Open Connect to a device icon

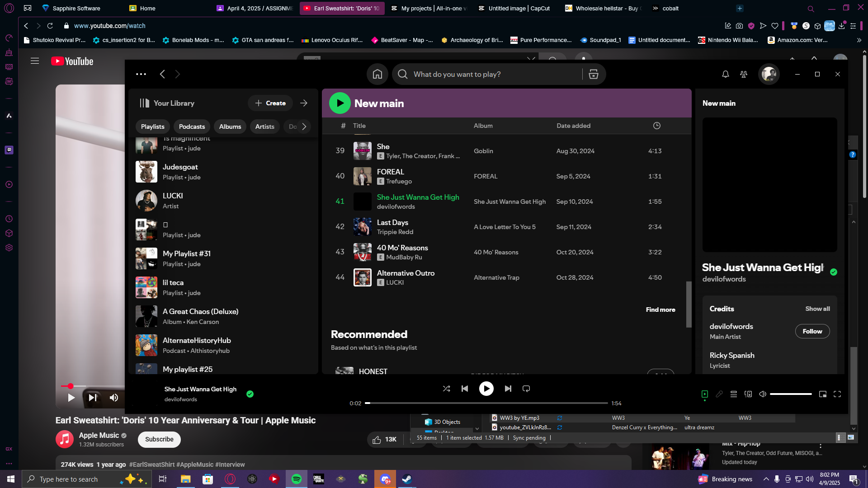pos(748,394)
